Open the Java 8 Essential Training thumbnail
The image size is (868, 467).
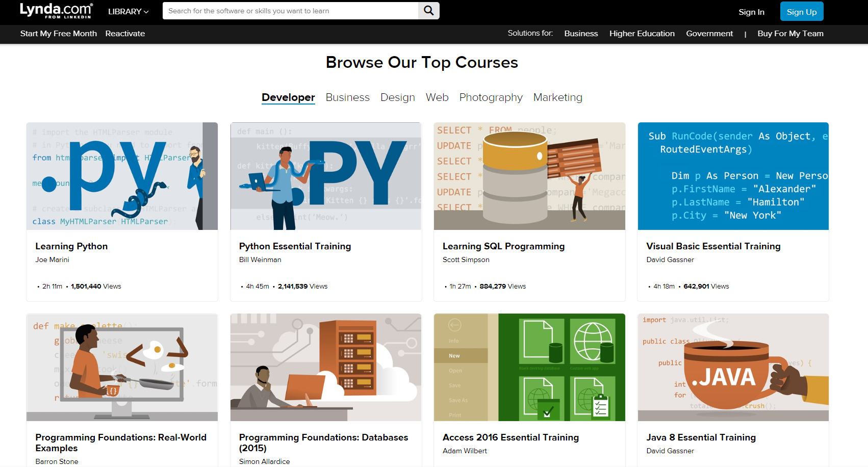pos(733,367)
